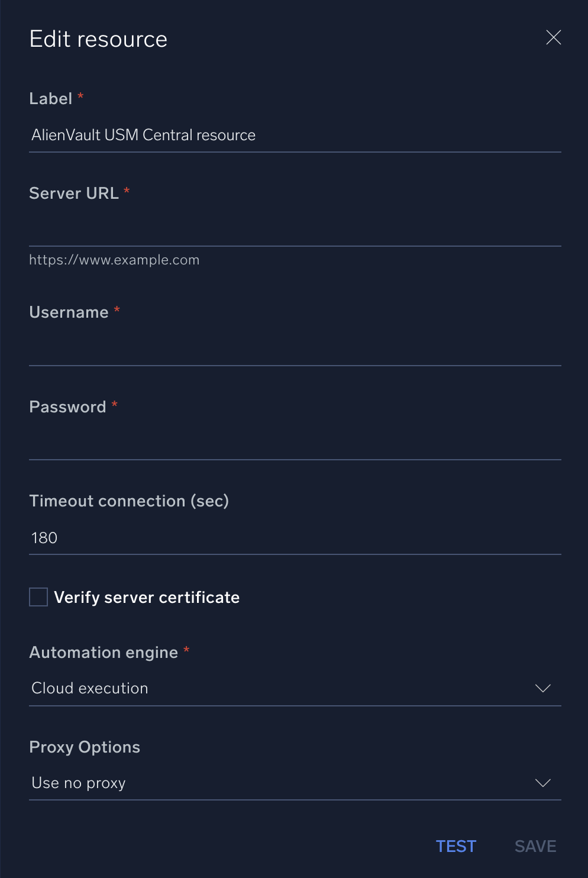Click the Verify server certificate label
Image resolution: width=588 pixels, height=878 pixels.
147,597
